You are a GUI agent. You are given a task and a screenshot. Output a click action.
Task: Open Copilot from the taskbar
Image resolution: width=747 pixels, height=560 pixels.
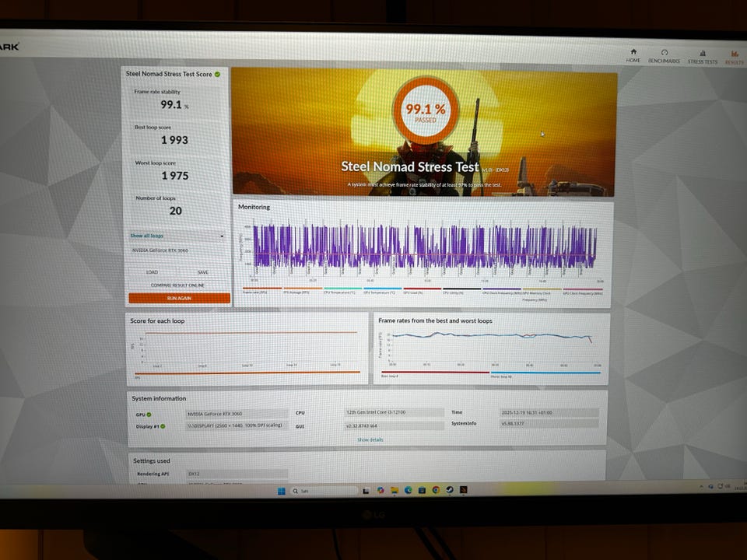[381, 490]
